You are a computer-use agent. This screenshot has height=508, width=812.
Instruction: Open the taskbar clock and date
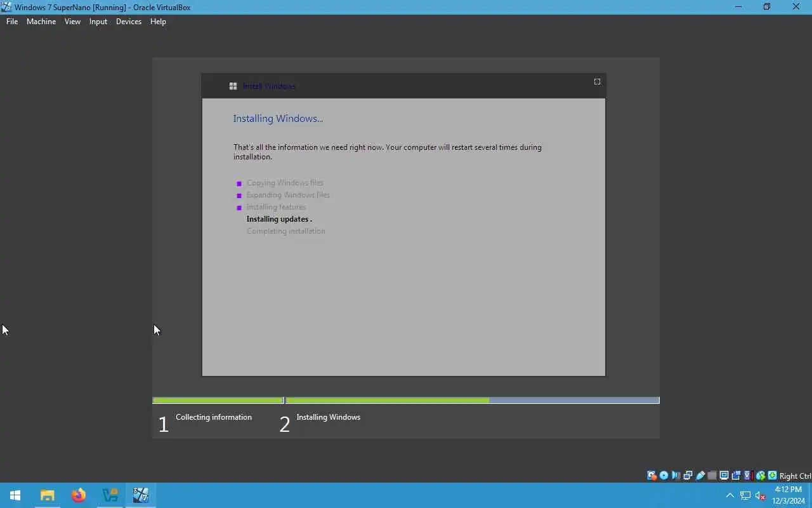click(789, 495)
